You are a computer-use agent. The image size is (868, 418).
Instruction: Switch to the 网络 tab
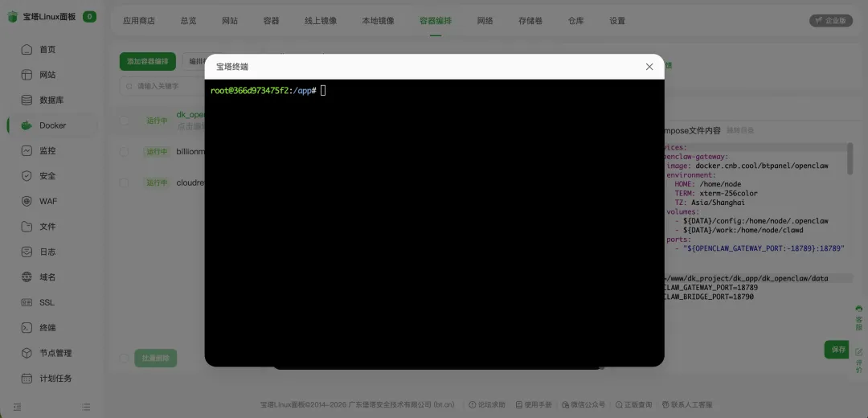(485, 21)
